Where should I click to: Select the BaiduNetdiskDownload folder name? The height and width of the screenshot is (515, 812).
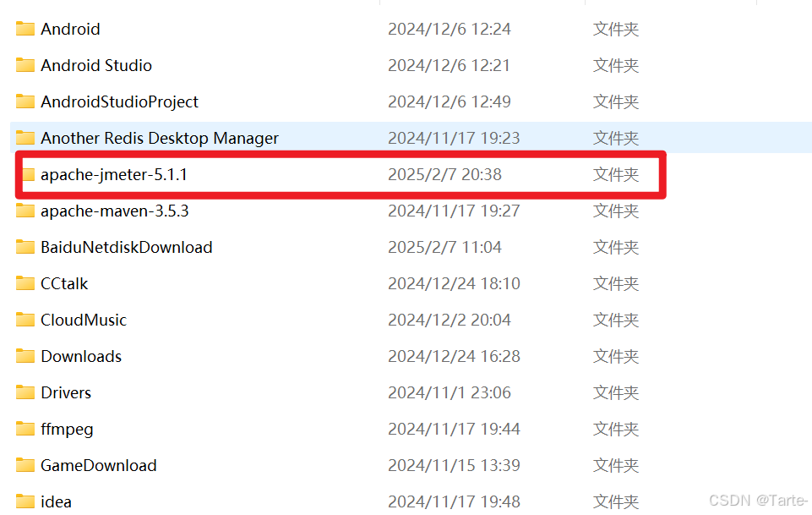coord(127,247)
